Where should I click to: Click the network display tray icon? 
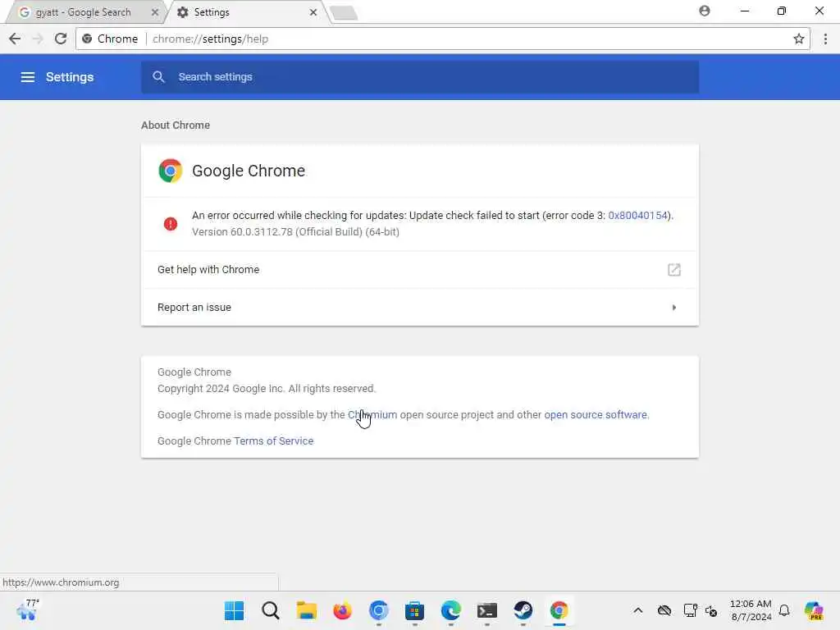point(690,610)
